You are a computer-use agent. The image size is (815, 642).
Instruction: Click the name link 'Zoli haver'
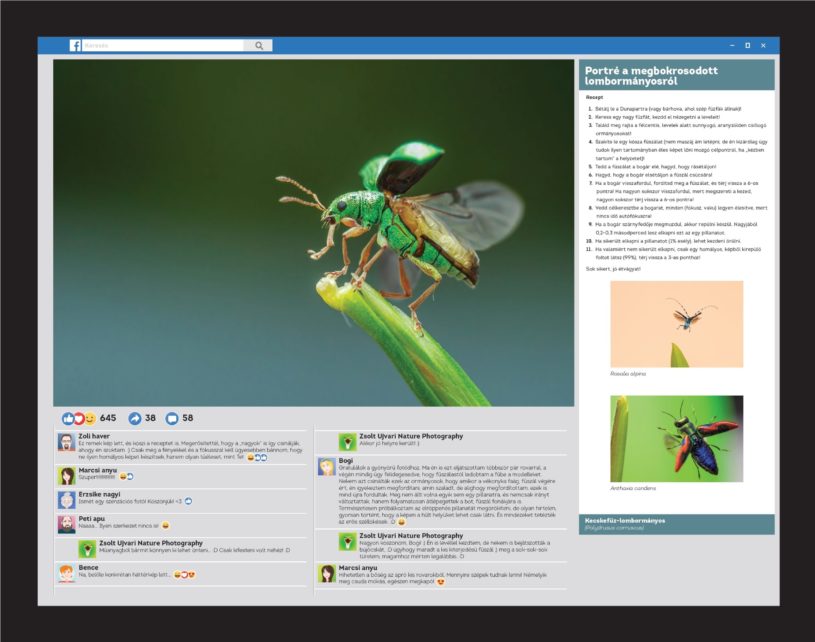[x=93, y=436]
